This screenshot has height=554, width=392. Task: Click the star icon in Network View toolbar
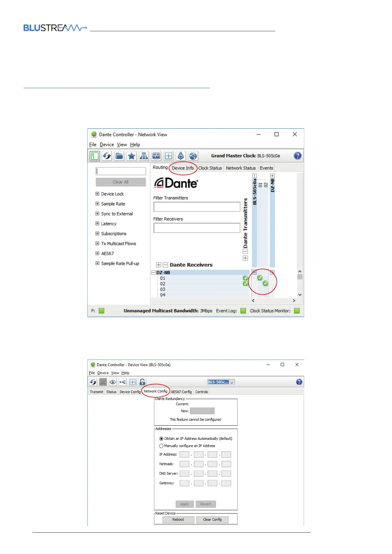point(131,156)
